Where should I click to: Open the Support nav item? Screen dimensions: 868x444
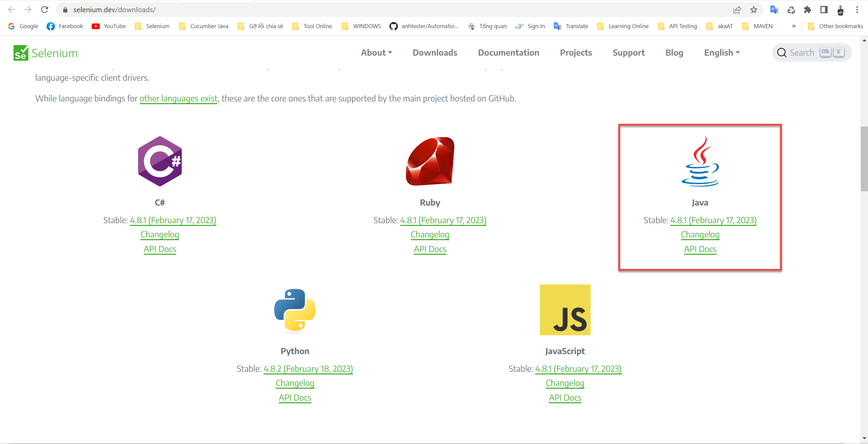[629, 53]
